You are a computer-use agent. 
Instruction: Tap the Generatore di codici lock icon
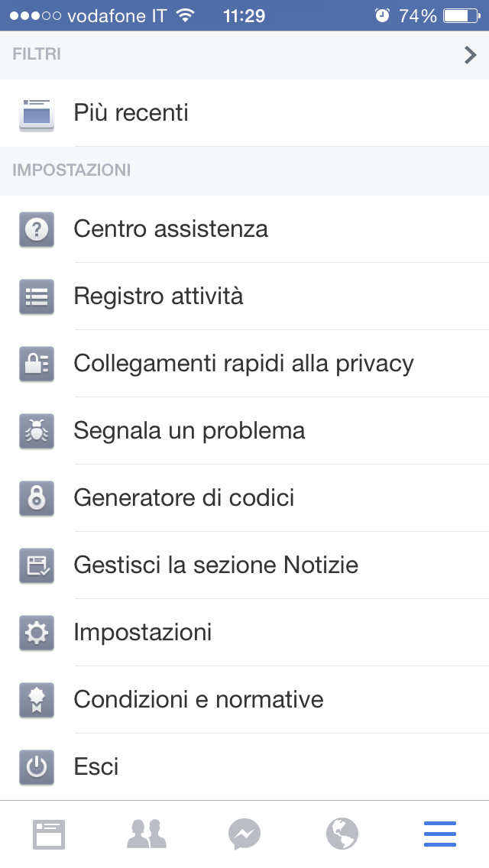point(37,498)
